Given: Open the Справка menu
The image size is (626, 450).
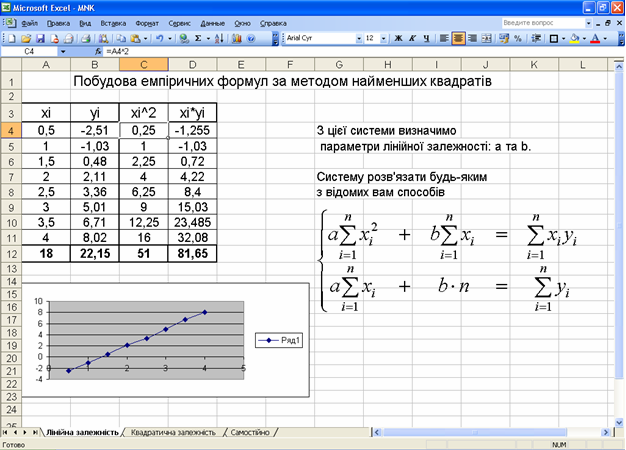Looking at the screenshot, I should point(273,23).
